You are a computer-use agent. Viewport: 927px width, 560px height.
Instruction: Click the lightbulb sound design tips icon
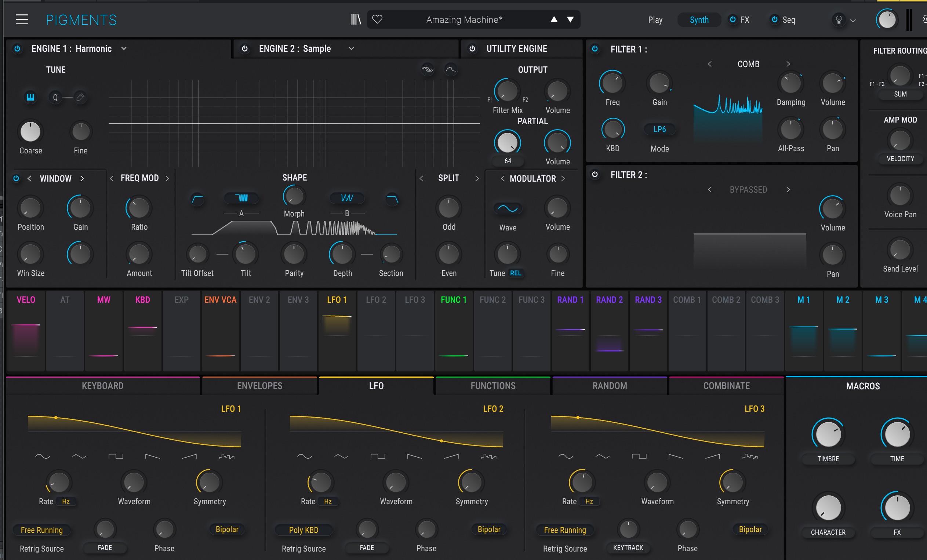pos(839,20)
